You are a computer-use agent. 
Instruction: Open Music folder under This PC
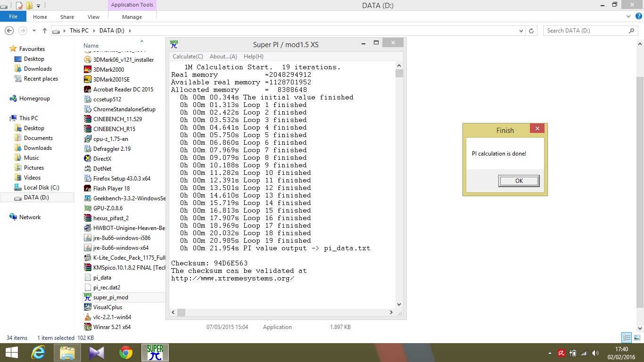32,158
